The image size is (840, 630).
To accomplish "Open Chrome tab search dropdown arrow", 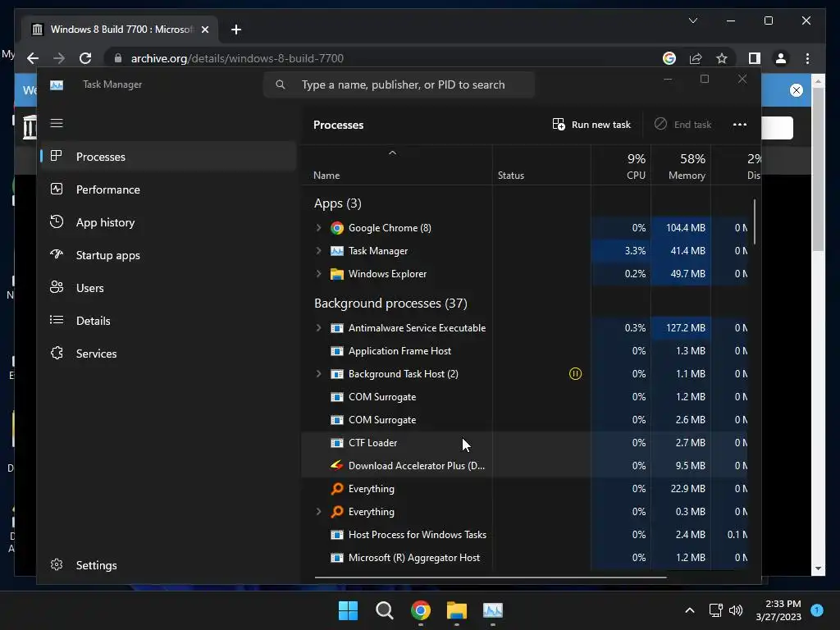I will [x=692, y=21].
